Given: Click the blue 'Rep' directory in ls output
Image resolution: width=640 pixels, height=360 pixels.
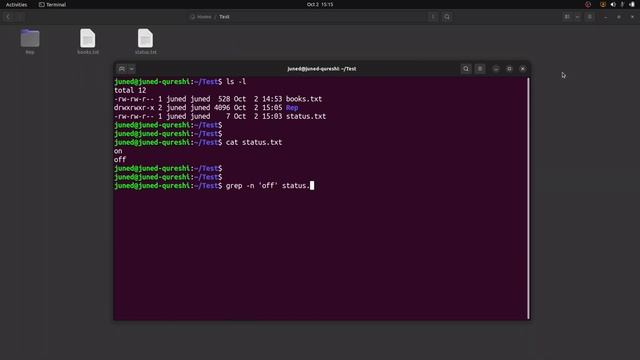Looking at the screenshot, I should (292, 108).
